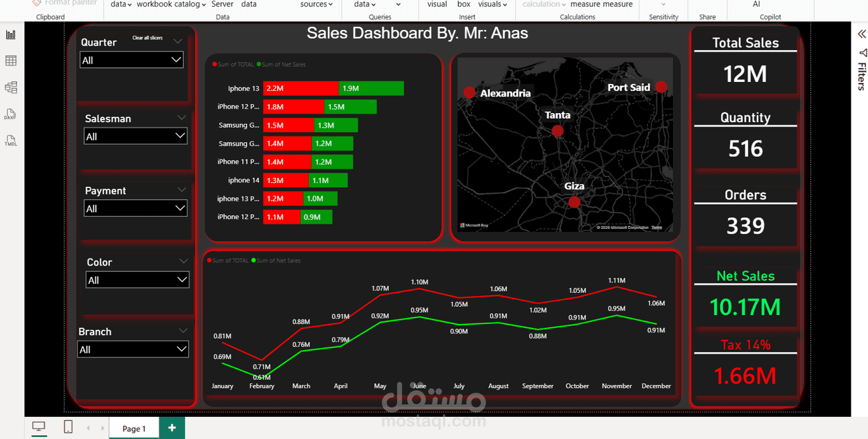Open the Color slicer All dropdown
Image resolution: width=868 pixels, height=439 pixels.
click(137, 280)
